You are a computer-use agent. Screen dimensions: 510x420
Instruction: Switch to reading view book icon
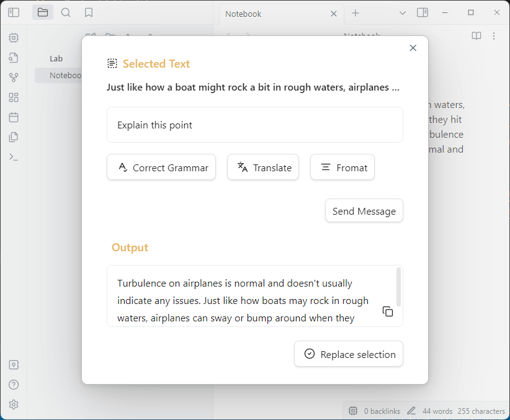pyautogui.click(x=476, y=36)
